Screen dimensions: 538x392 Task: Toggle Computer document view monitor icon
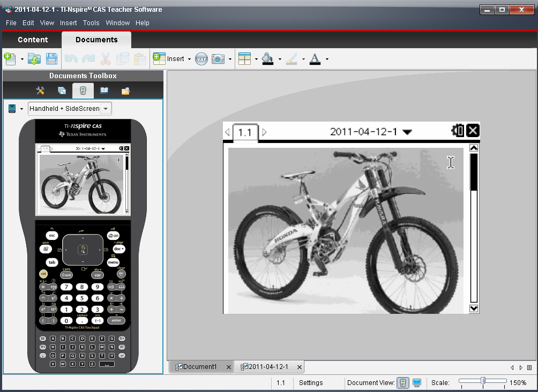tap(417, 383)
